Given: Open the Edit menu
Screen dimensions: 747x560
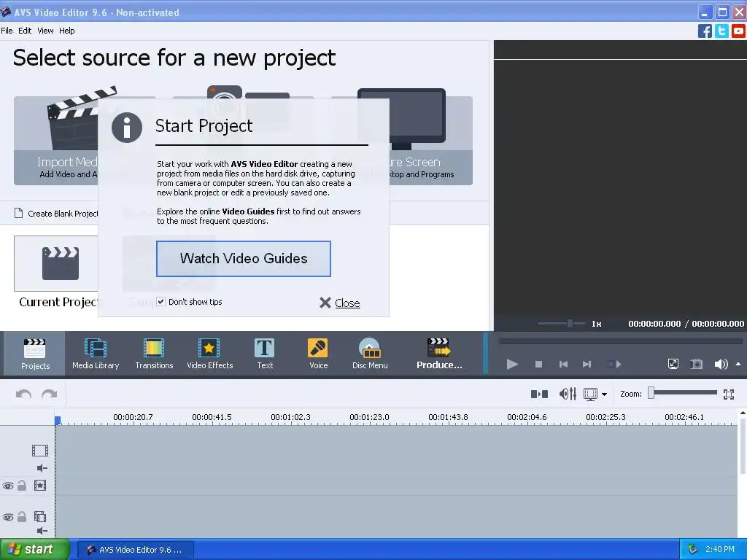Looking at the screenshot, I should 25,31.
